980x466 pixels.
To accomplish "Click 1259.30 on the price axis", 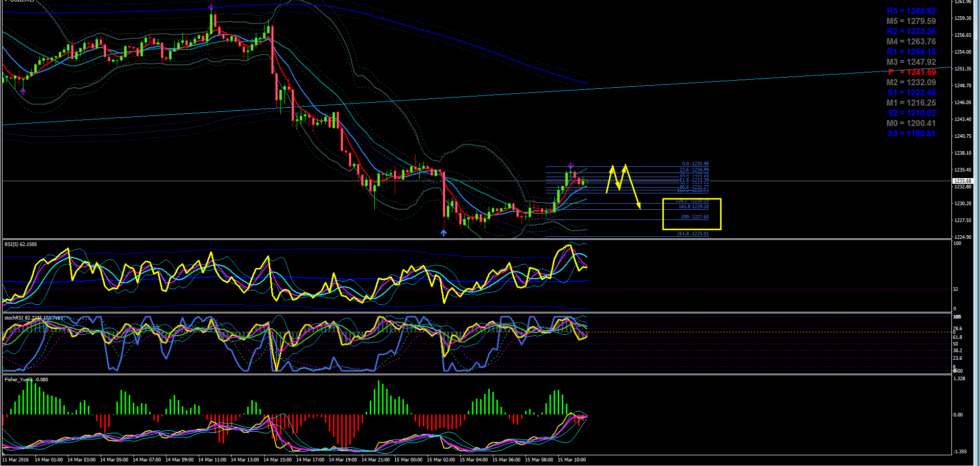I will tap(962, 18).
